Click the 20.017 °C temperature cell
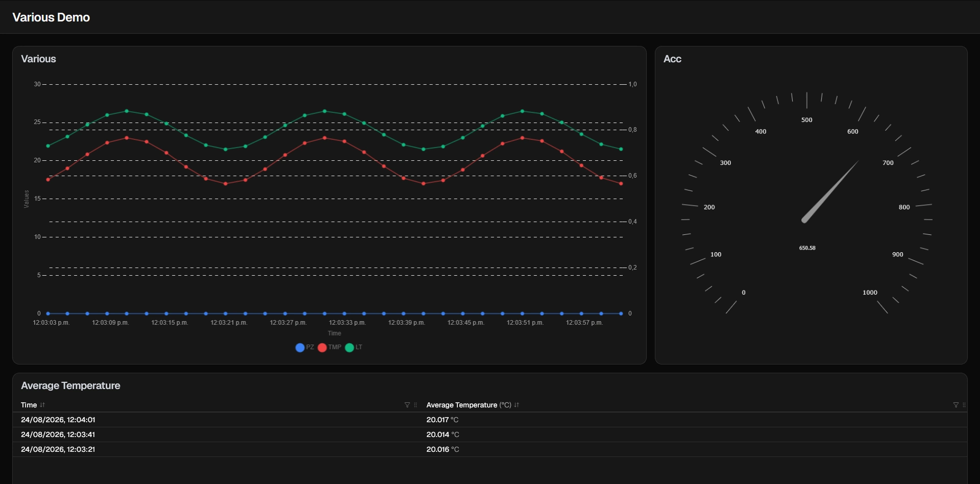Image resolution: width=980 pixels, height=484 pixels. [x=443, y=420]
